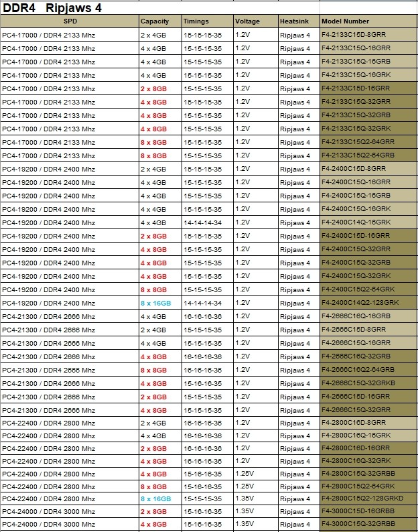Click 1.35V voltage in F4-2800C15Q2-128GRKD row
The width and height of the screenshot is (418, 532).
tap(245, 498)
